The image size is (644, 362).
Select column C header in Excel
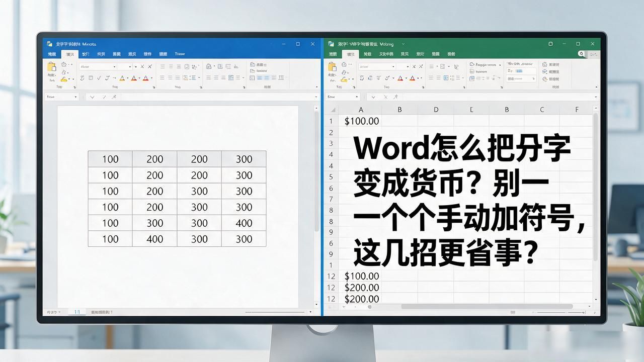click(x=542, y=110)
